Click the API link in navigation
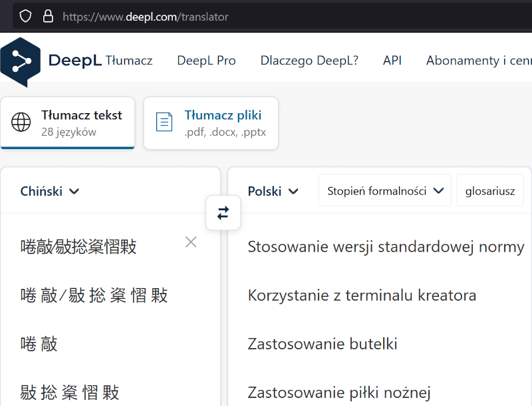Screen dimensions: 532x406 coord(392,61)
